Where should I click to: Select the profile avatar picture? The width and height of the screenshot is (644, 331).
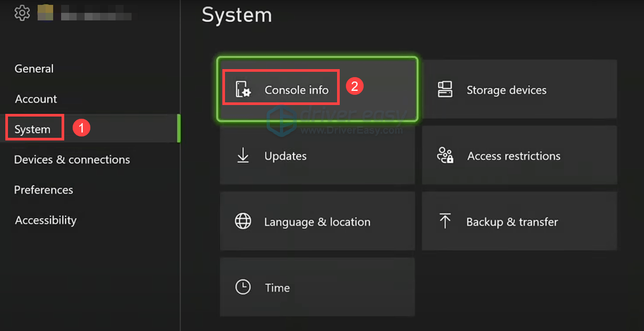pos(45,12)
